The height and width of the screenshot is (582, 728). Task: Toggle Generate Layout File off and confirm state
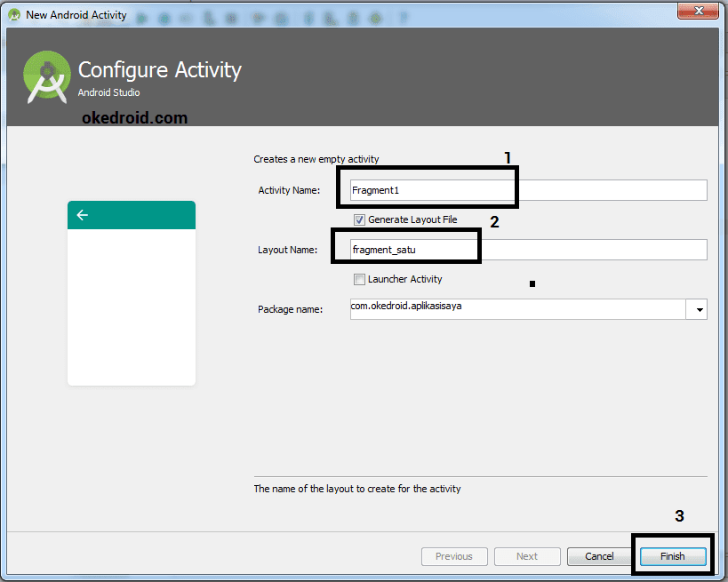coord(359,219)
